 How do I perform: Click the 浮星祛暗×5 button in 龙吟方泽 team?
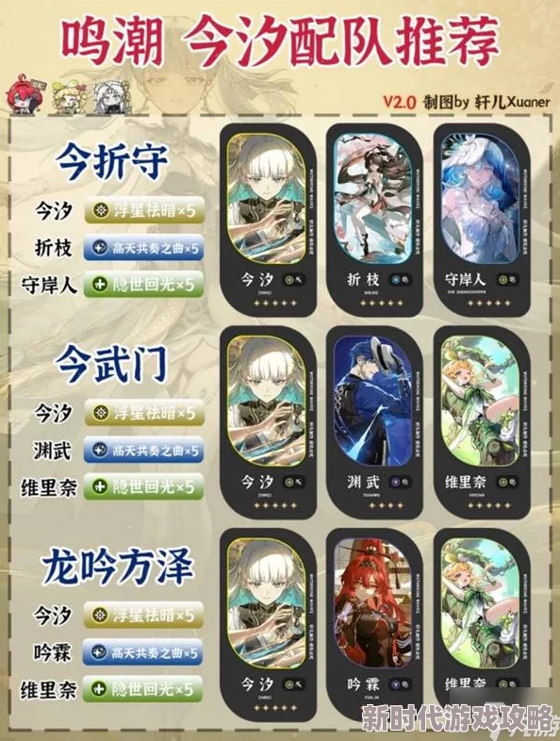pos(144,616)
